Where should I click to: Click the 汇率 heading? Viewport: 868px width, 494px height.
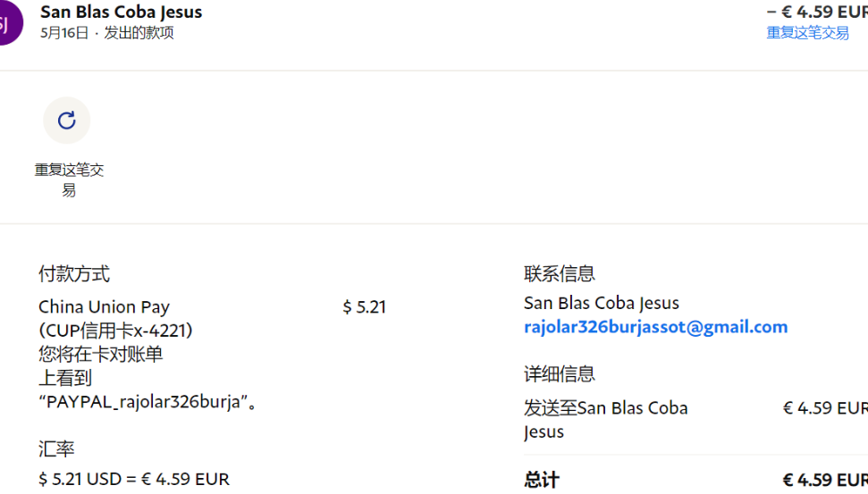(56, 449)
